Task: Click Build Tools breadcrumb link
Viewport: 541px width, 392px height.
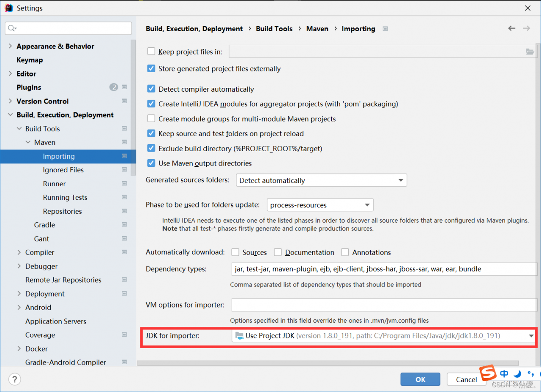Action: click(x=274, y=29)
